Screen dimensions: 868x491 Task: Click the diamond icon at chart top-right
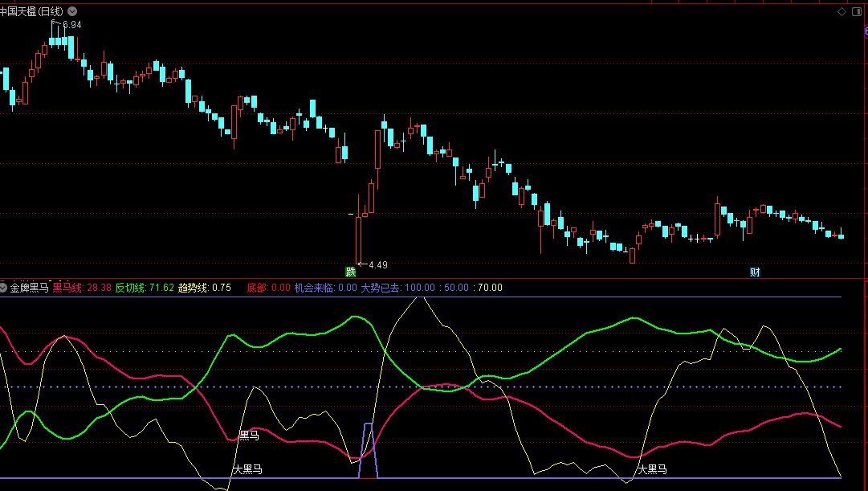coord(842,11)
